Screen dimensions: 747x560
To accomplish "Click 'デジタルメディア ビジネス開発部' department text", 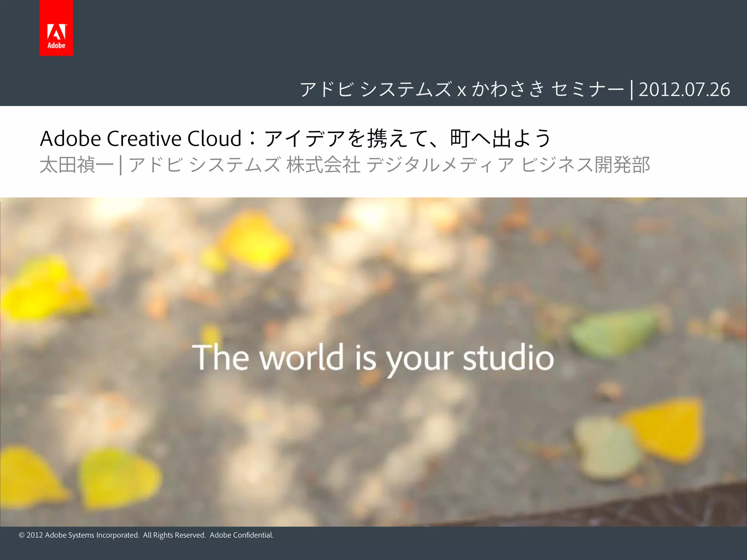I will [x=508, y=165].
